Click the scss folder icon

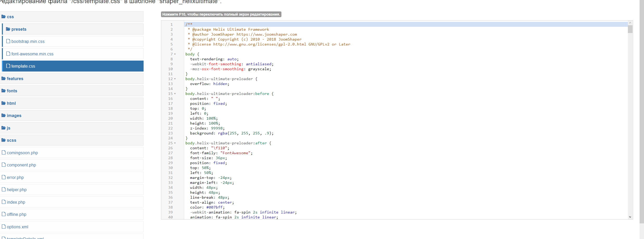coord(3,140)
